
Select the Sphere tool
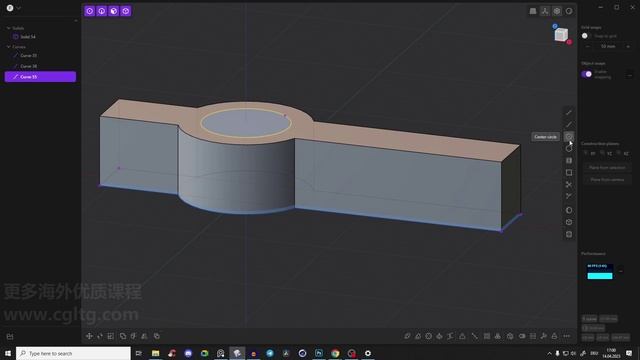(569, 210)
